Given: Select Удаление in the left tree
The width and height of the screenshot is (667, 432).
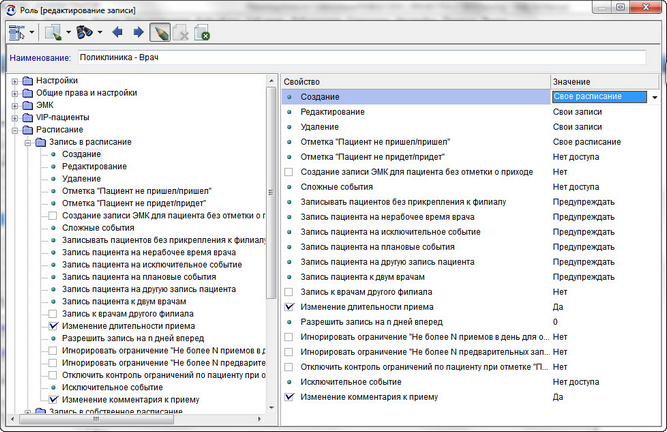Looking at the screenshot, I should (x=81, y=179).
